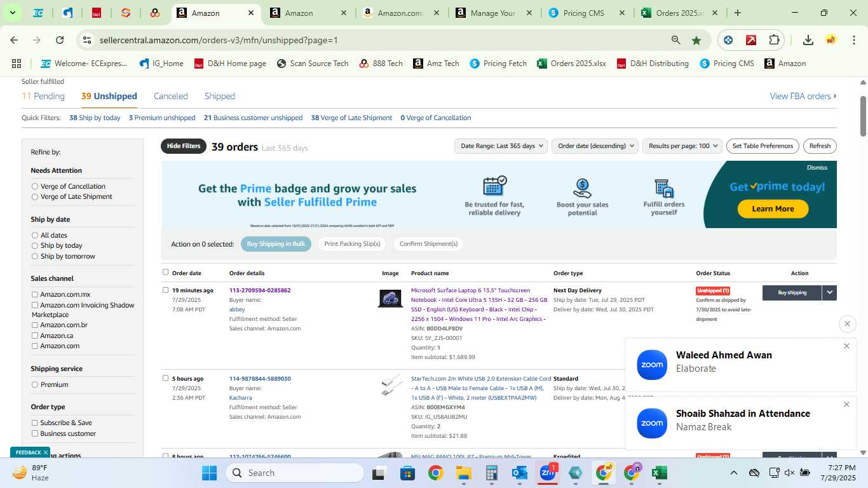This screenshot has width=868, height=488.
Task: Reload the Seller Central page
Action: coord(60,40)
